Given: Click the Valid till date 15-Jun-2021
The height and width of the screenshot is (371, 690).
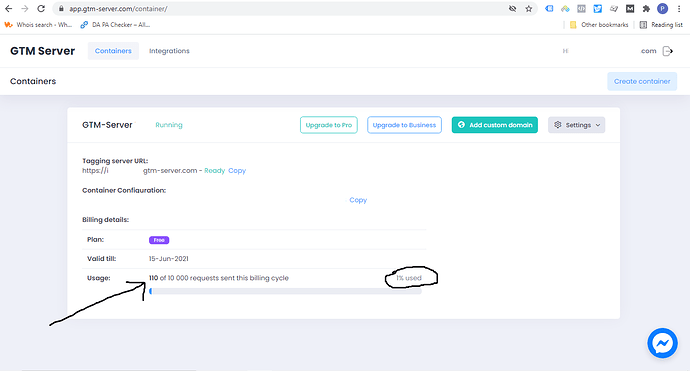Looking at the screenshot, I should [x=169, y=259].
